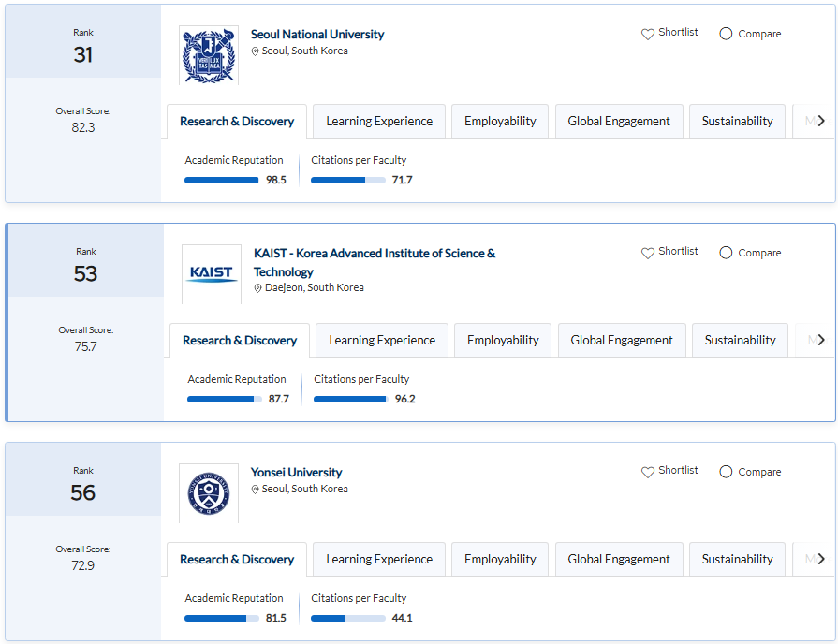Open Seoul National University page link
The height and width of the screenshot is (644, 838).
pyautogui.click(x=317, y=35)
